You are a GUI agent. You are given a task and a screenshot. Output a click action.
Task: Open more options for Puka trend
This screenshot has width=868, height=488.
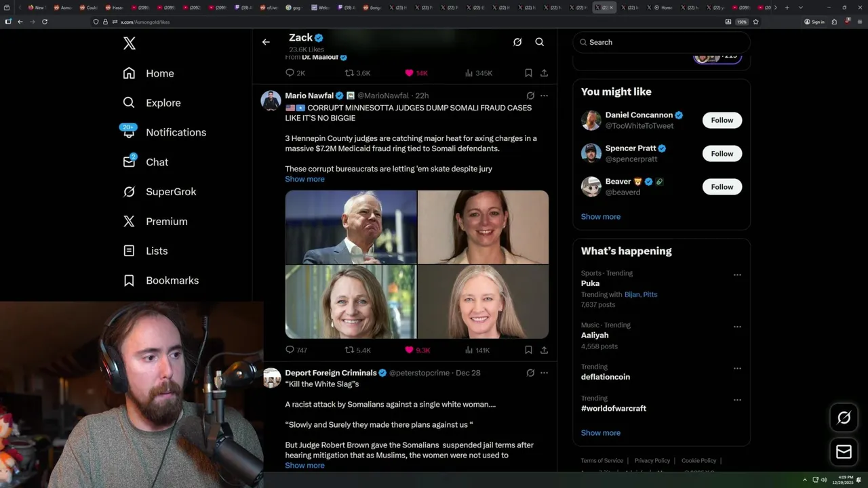(737, 275)
